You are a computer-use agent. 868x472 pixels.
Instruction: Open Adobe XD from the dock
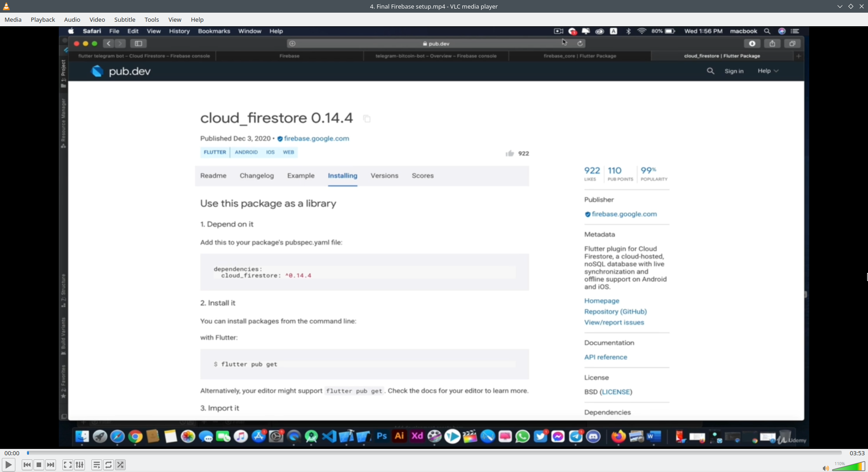(417, 436)
